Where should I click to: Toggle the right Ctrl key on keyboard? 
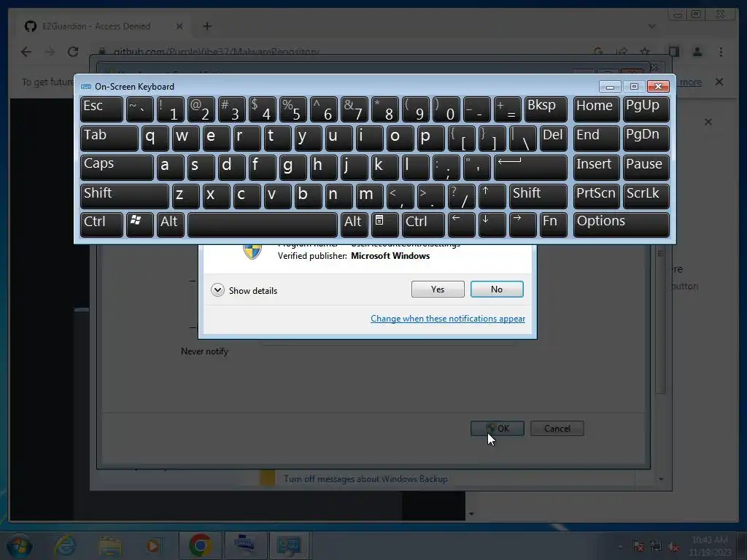pos(423,225)
